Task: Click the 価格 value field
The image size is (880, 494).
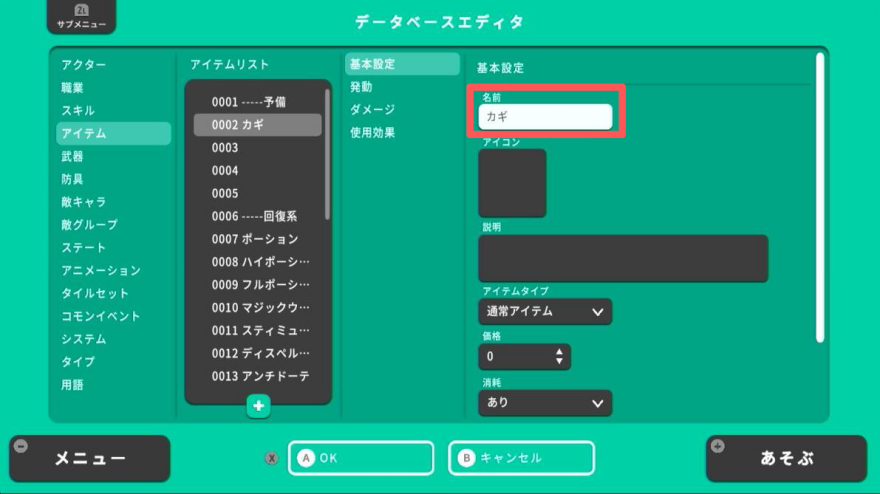Action: coord(524,356)
